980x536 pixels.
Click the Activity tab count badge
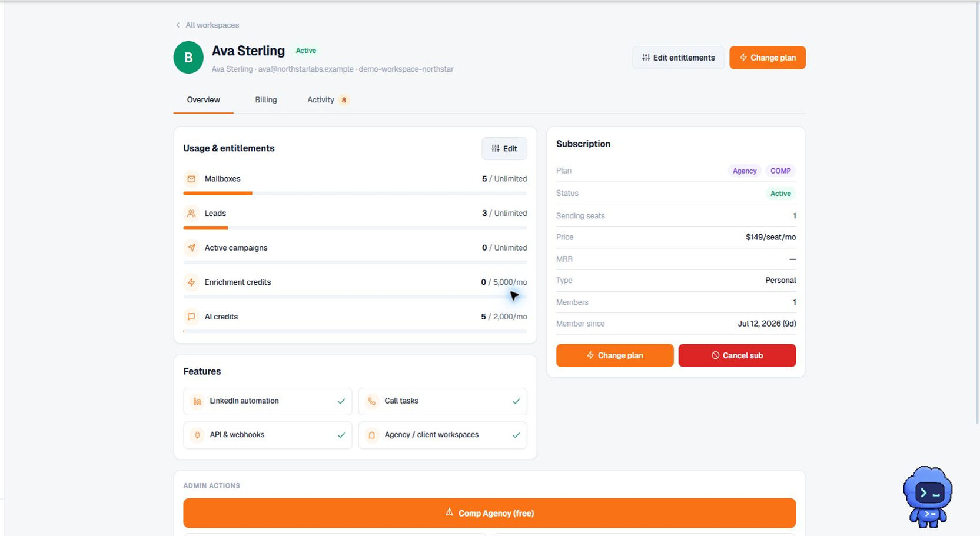344,100
